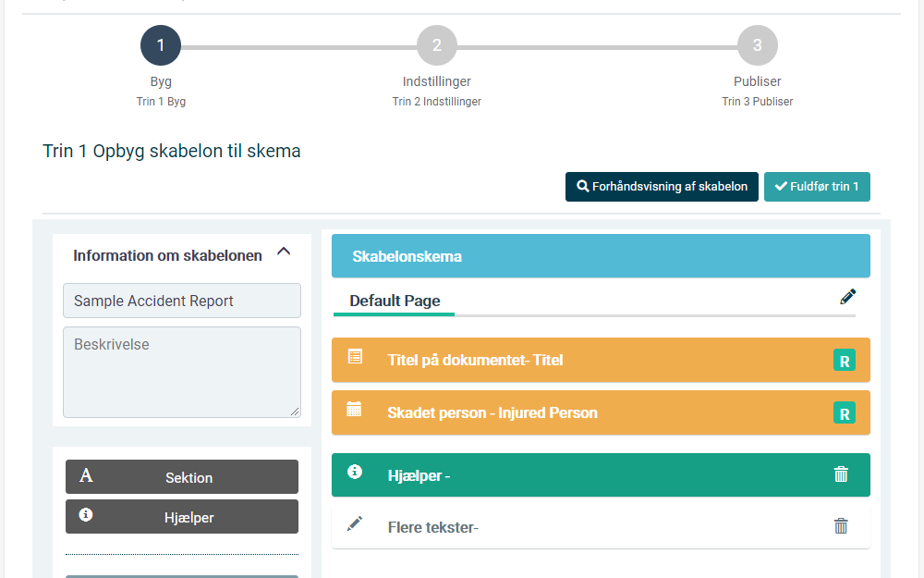Delete the Hjælper element with trash icon

[x=841, y=474]
